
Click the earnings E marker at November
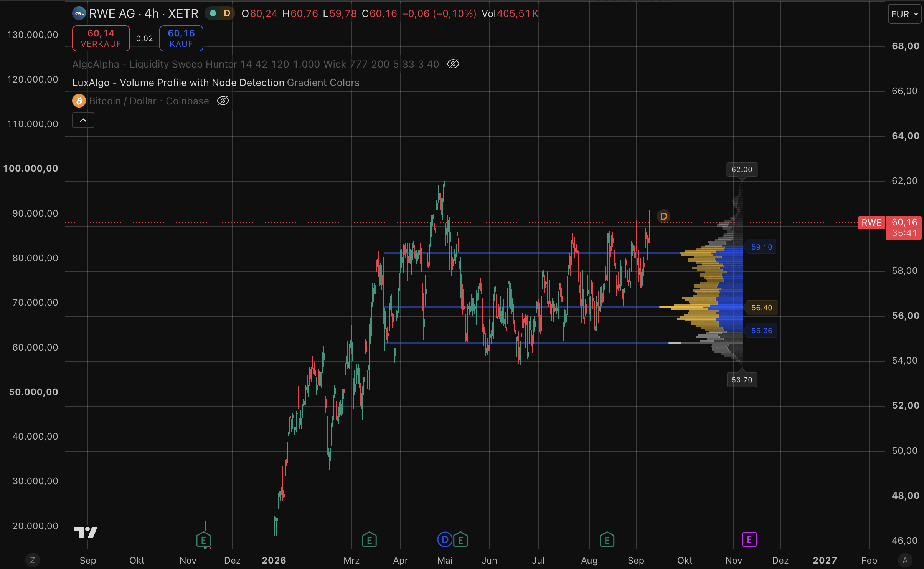click(203, 539)
